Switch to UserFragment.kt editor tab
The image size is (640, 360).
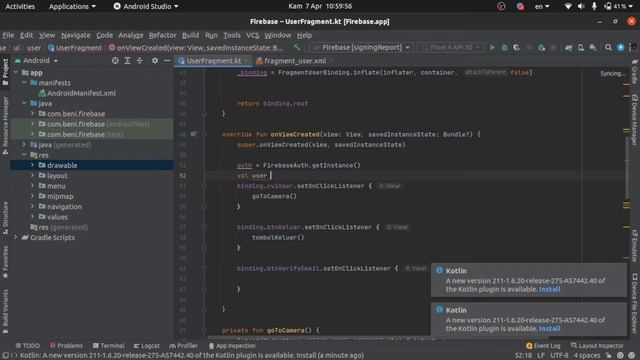point(213,61)
